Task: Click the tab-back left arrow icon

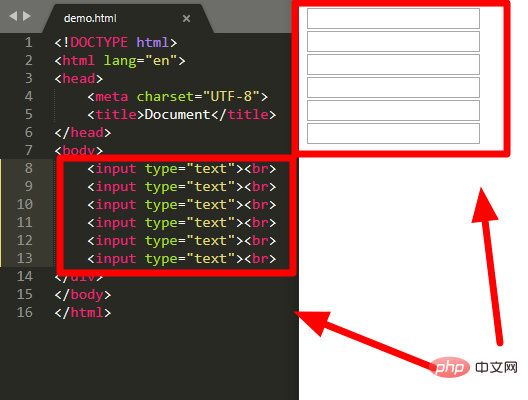Action: 13,16
